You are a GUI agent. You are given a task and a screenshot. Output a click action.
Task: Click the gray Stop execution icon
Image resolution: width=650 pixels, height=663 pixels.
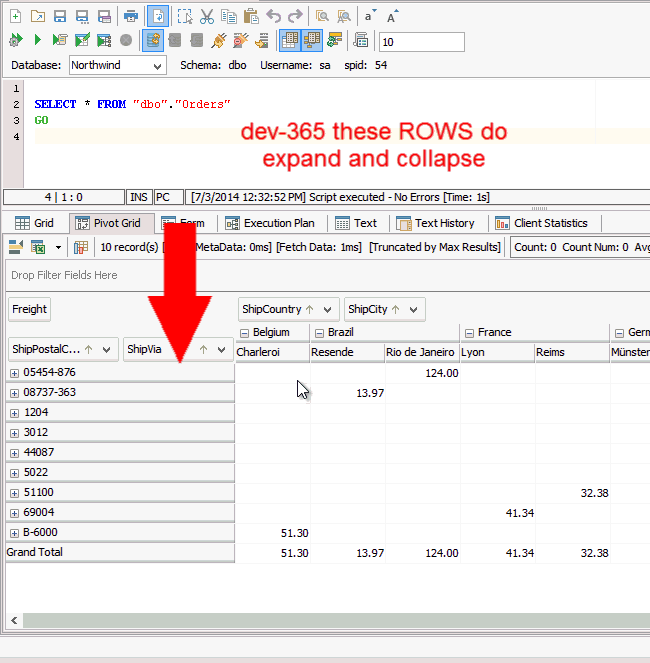[126, 40]
